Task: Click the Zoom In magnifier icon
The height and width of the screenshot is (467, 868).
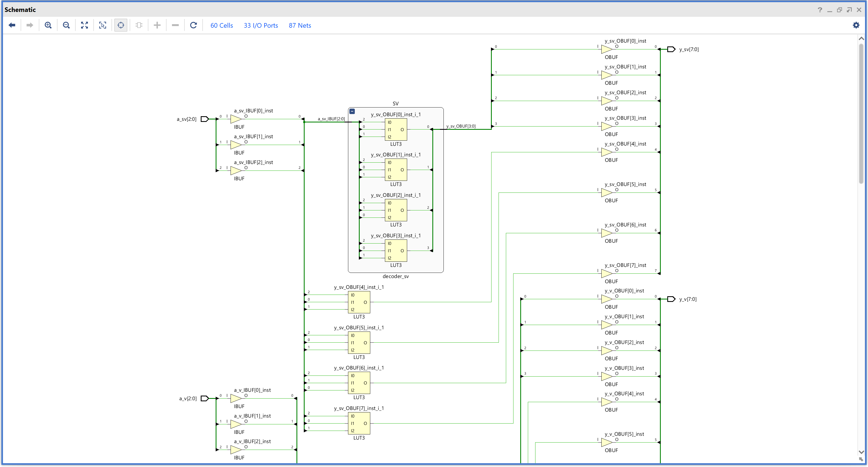Action: pyautogui.click(x=48, y=25)
